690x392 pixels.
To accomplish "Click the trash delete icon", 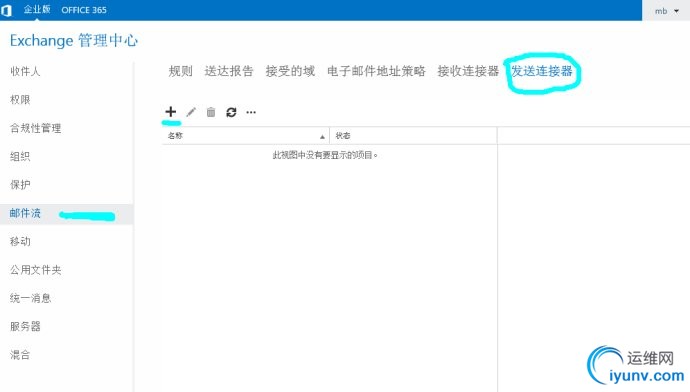I will pos(211,112).
